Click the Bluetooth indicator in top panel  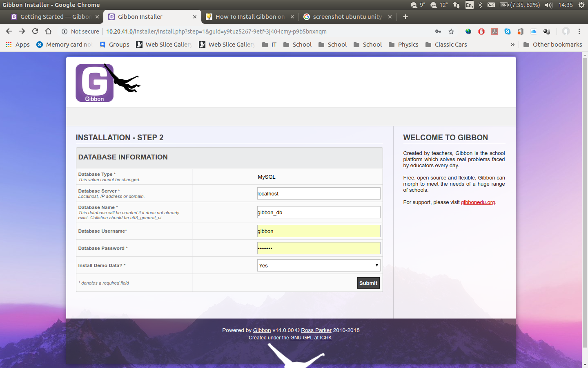(480, 5)
